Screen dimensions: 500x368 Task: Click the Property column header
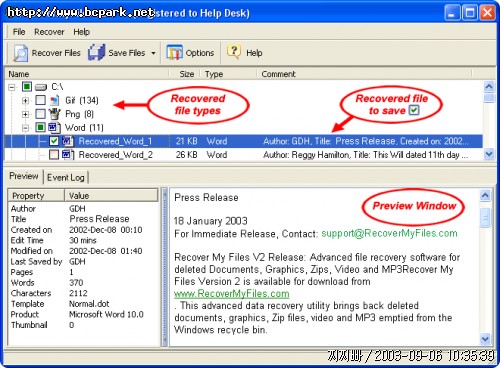tap(36, 196)
